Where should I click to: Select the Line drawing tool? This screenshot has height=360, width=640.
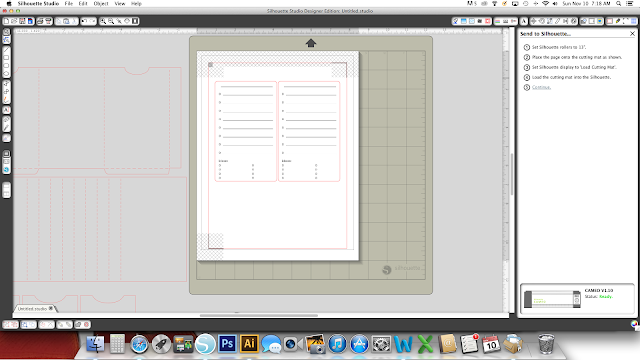pos(7,50)
